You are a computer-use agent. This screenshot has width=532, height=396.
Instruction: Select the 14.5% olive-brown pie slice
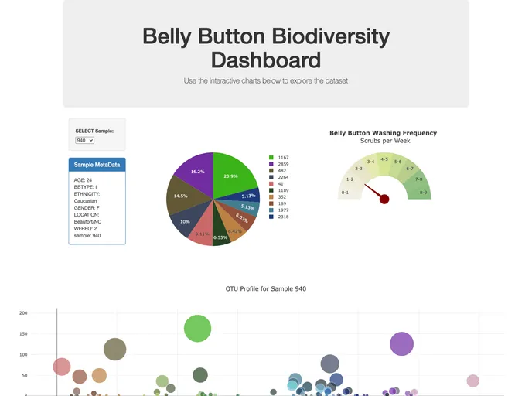[x=183, y=197]
